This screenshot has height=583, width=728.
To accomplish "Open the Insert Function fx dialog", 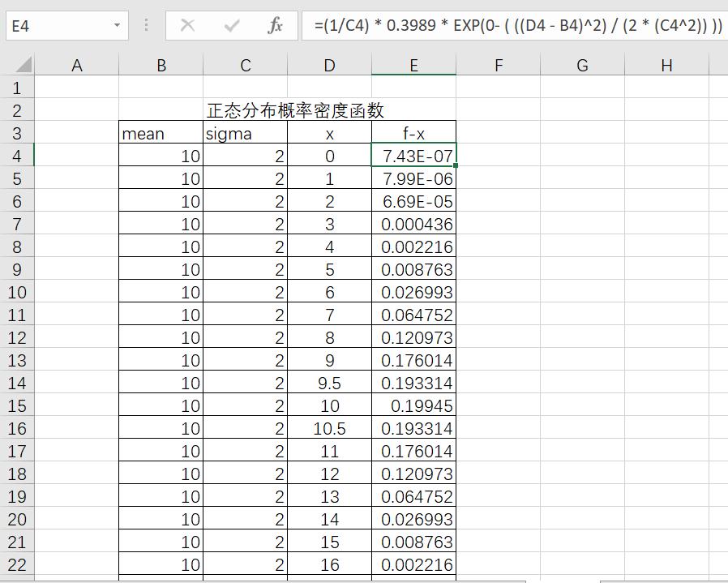I will [x=275, y=26].
